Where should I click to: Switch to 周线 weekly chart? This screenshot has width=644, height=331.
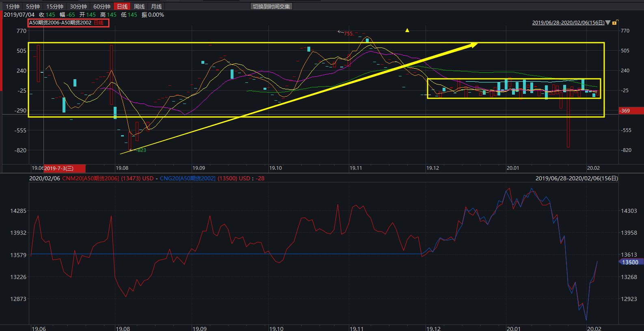pyautogui.click(x=139, y=6)
